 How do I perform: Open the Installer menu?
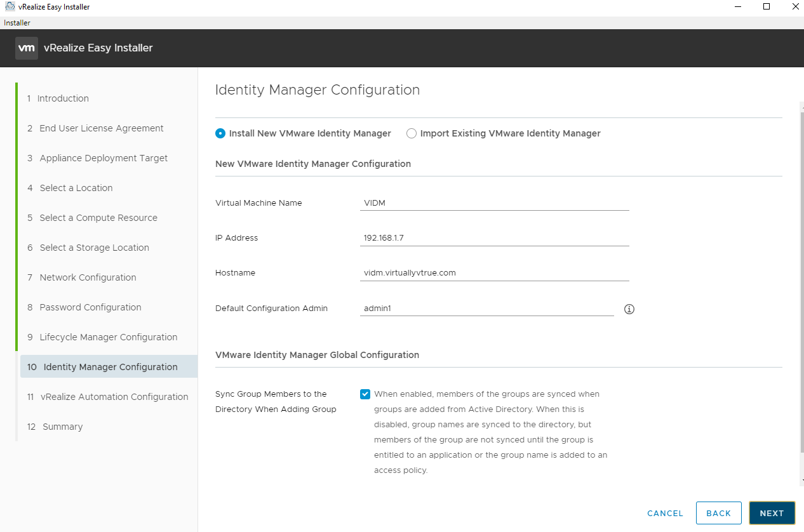(17, 22)
